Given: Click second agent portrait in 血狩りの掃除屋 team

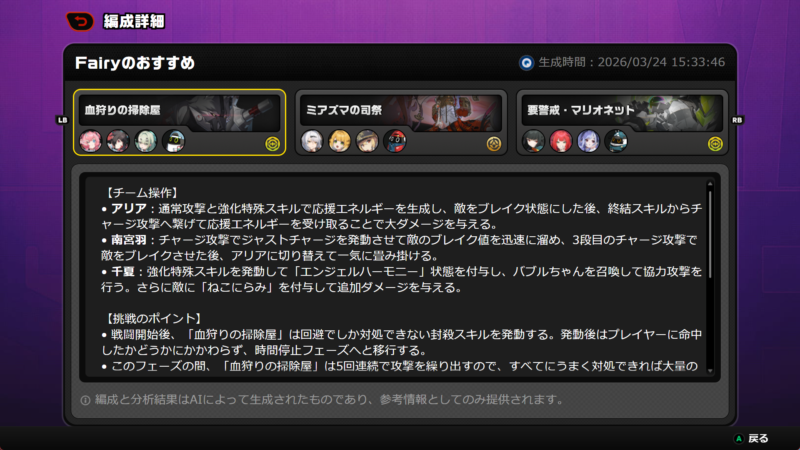Looking at the screenshot, I should point(118,141).
